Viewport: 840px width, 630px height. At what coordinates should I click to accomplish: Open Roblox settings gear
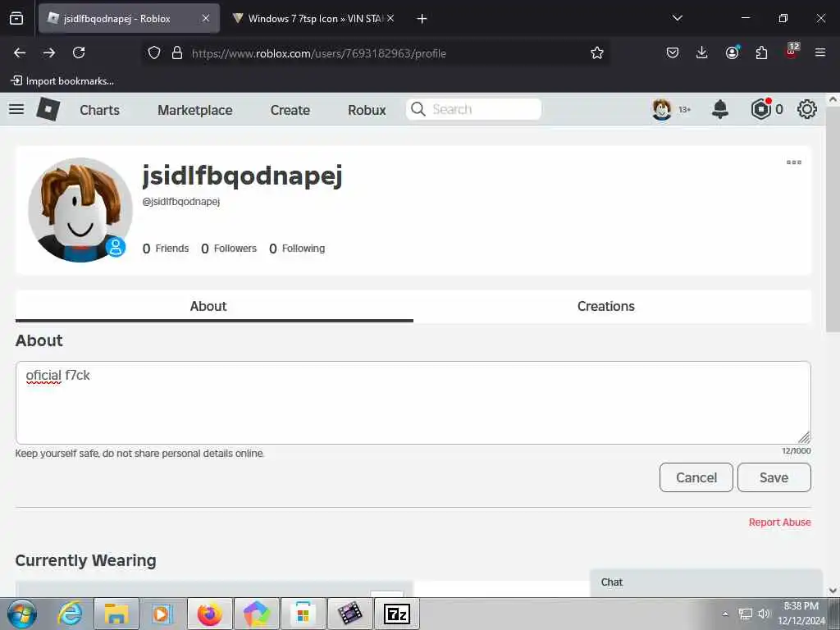(x=807, y=109)
